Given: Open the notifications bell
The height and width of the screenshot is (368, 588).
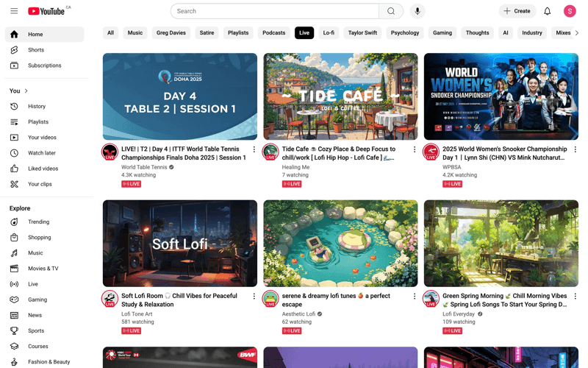Looking at the screenshot, I should coord(547,11).
